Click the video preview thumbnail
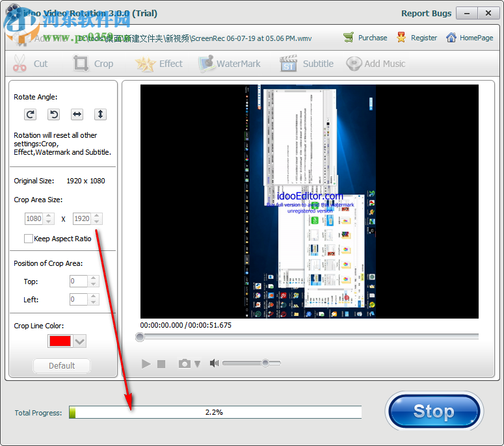 click(309, 202)
